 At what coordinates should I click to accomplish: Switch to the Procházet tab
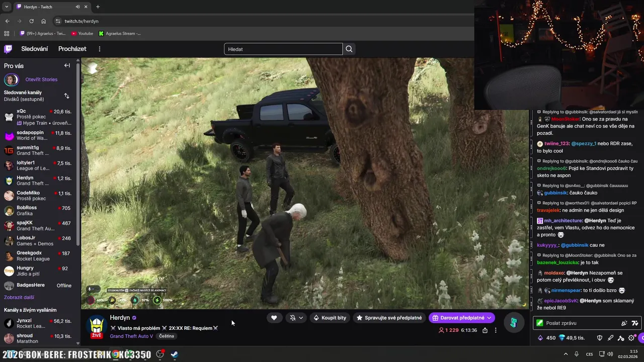pos(72,49)
